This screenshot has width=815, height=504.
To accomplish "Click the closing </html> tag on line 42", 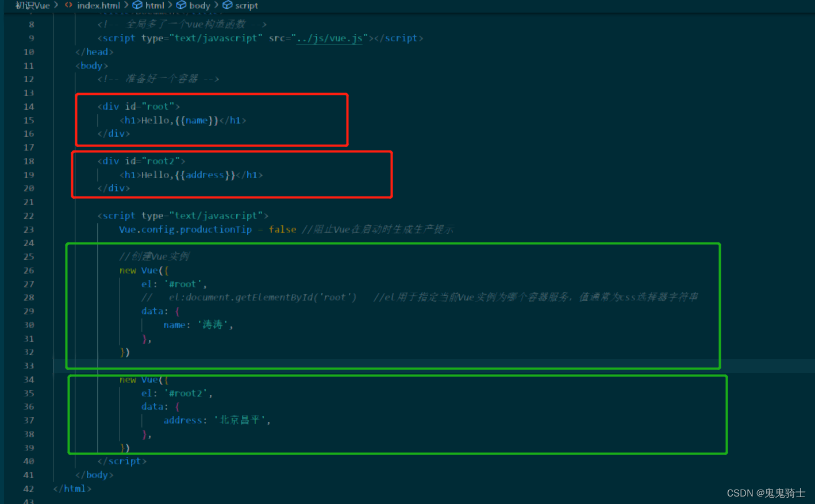I will coord(72,488).
